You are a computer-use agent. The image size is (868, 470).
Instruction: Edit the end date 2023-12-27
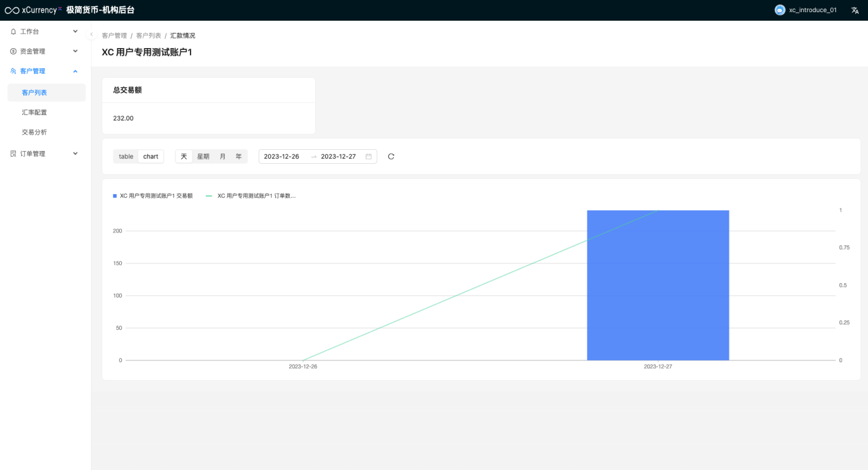338,156
